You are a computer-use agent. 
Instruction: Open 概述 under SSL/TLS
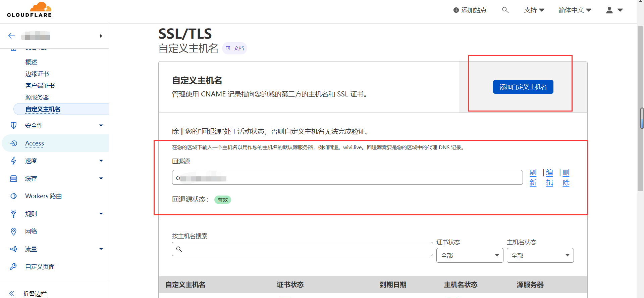[x=31, y=62]
